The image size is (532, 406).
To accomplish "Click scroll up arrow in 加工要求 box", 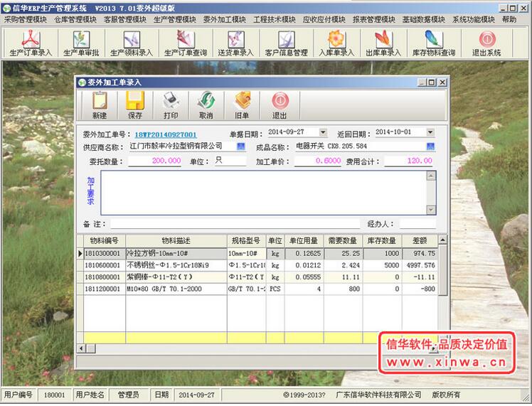I will (x=431, y=176).
